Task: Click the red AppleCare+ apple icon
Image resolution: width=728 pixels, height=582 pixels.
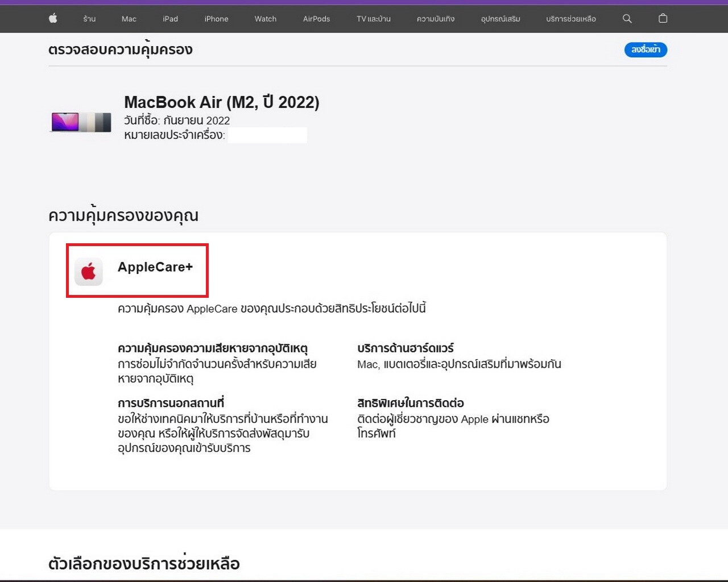Action: point(89,271)
